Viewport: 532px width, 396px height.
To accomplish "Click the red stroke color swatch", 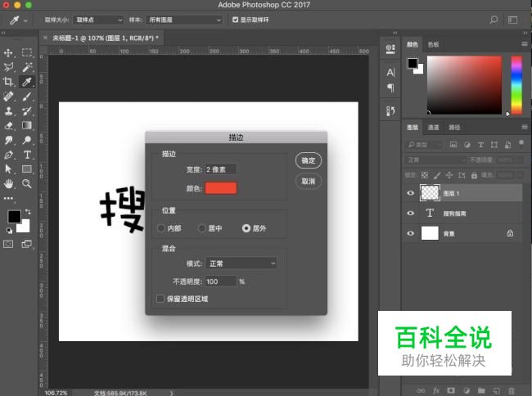I will tap(220, 188).
